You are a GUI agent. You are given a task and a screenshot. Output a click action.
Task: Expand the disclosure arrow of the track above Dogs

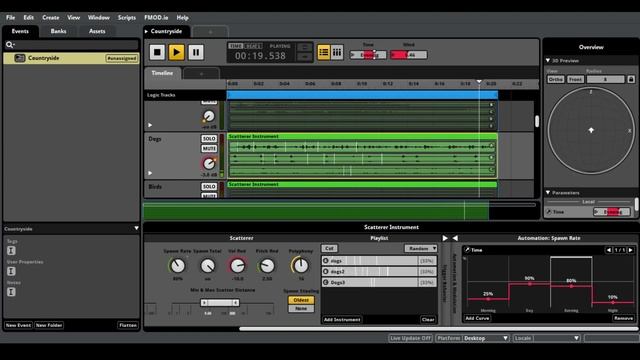coord(150,125)
